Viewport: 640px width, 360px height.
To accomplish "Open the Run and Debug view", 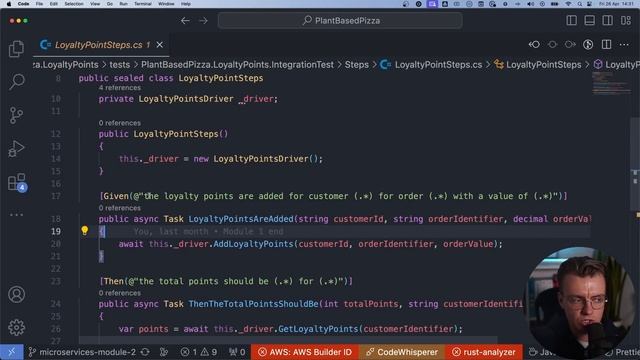I will (16, 149).
